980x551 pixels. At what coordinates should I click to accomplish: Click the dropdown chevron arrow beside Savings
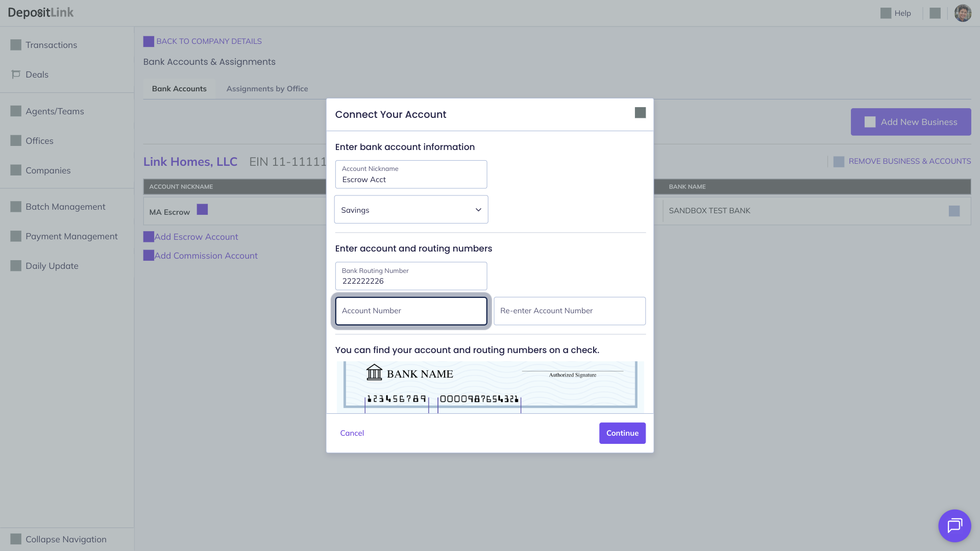pyautogui.click(x=478, y=210)
